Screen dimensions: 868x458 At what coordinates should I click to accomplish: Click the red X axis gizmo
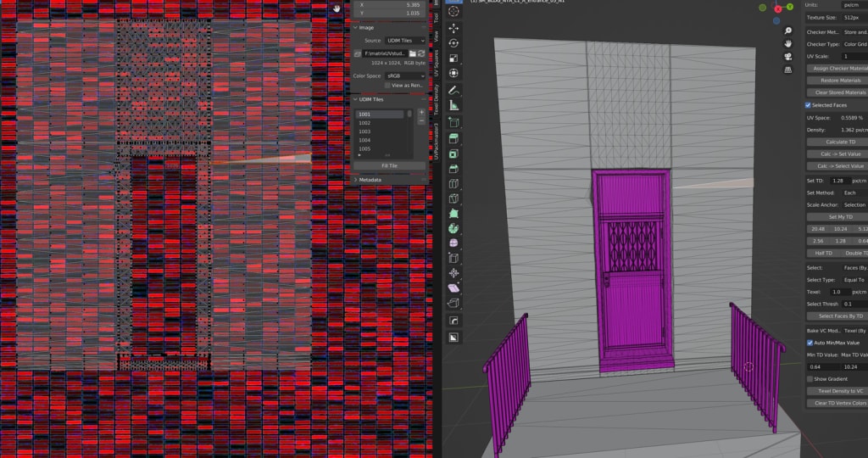[x=778, y=8]
